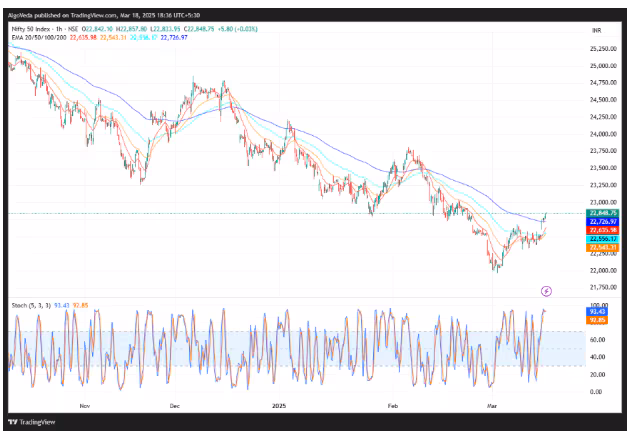Click the cyan 22,556.17 EMA price tag

click(x=602, y=239)
